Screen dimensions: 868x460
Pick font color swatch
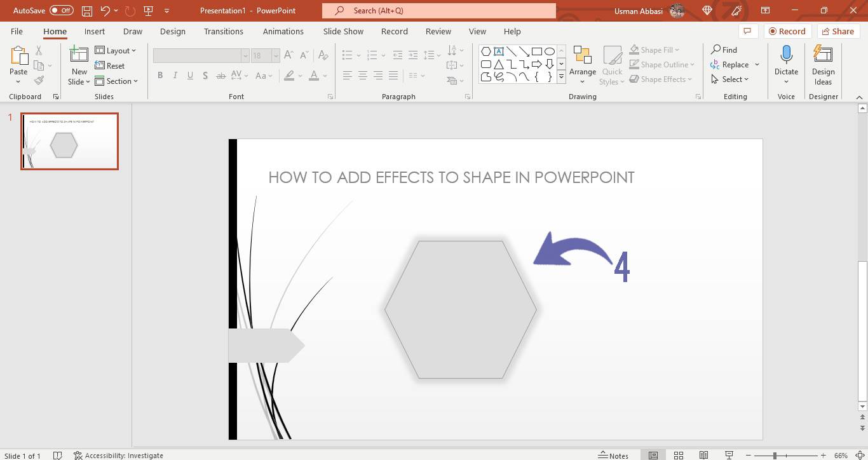313,76
